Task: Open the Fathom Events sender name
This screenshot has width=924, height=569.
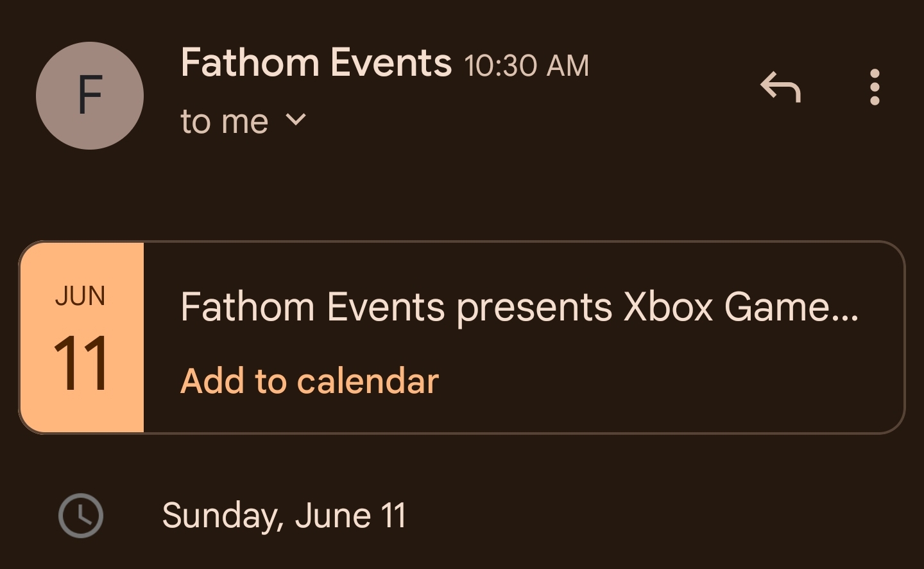Action: [316, 63]
